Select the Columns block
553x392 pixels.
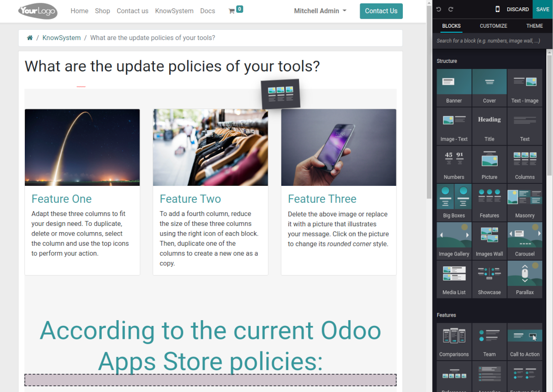(x=525, y=164)
